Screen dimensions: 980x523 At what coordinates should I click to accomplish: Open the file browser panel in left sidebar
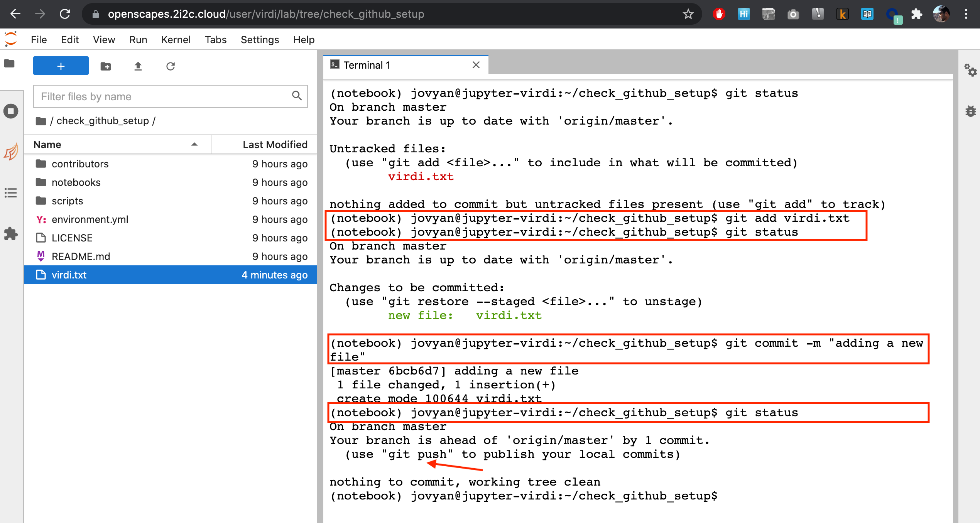(10, 64)
